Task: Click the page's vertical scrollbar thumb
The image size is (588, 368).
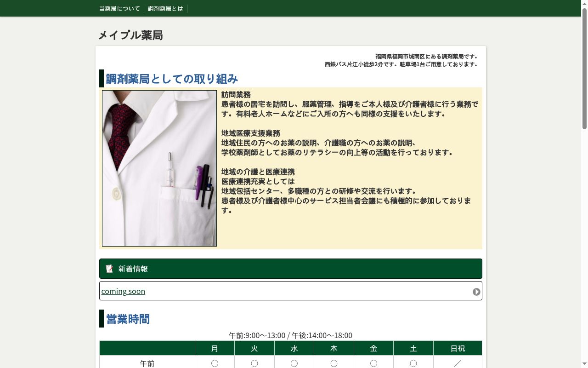Action: point(584,68)
